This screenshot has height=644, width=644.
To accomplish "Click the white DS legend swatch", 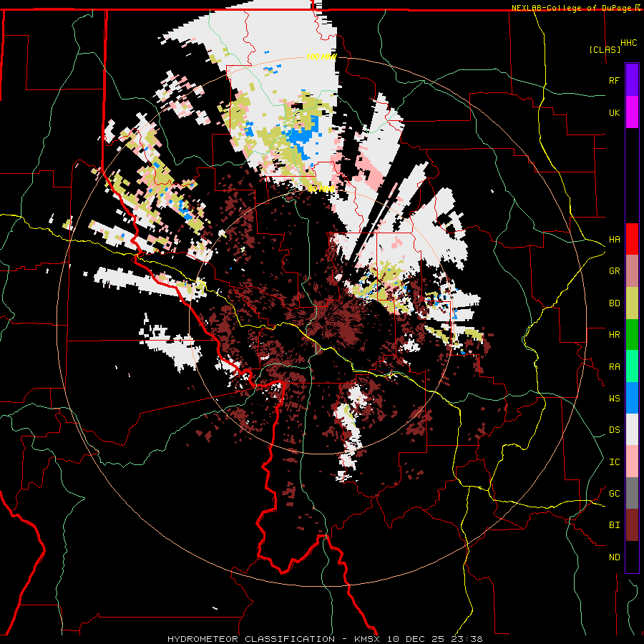I will 632,429.
